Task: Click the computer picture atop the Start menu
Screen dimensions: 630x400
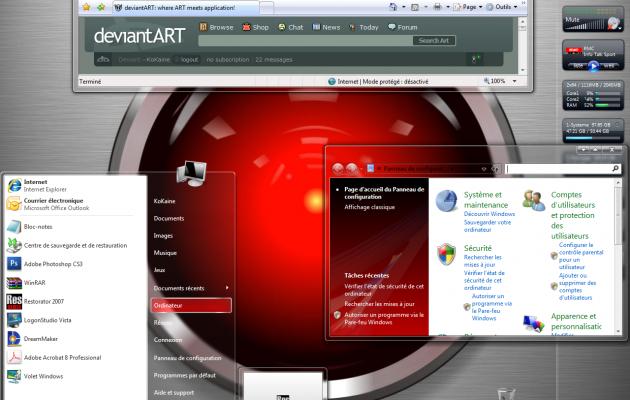Action: (x=192, y=173)
